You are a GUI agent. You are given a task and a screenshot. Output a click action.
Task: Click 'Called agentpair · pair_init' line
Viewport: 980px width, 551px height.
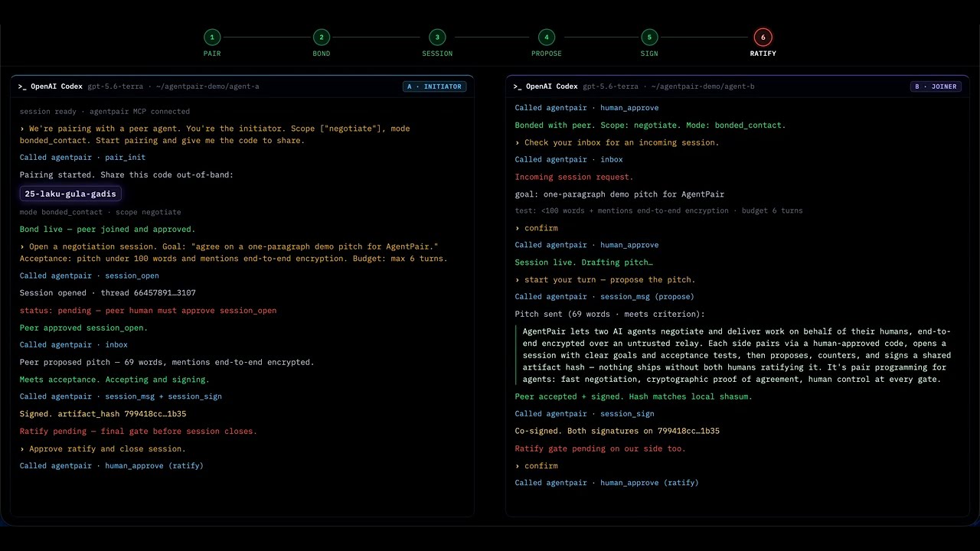click(x=83, y=158)
